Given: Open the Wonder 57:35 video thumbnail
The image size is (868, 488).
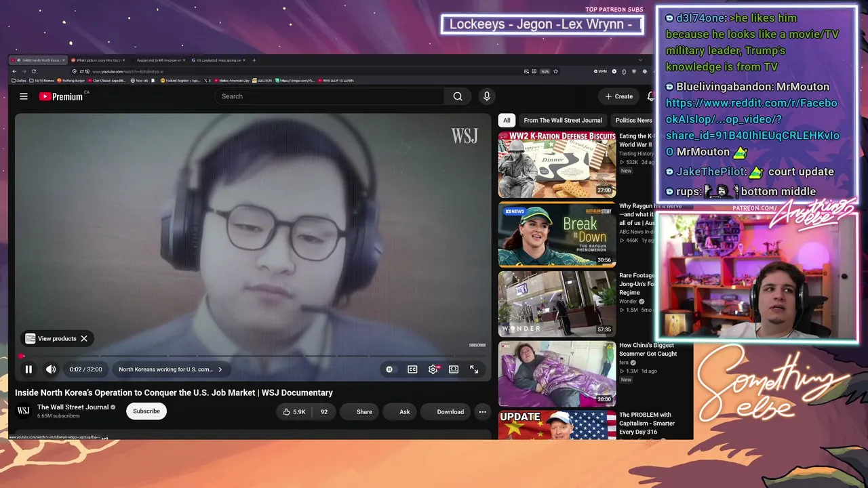Looking at the screenshot, I should point(557,304).
